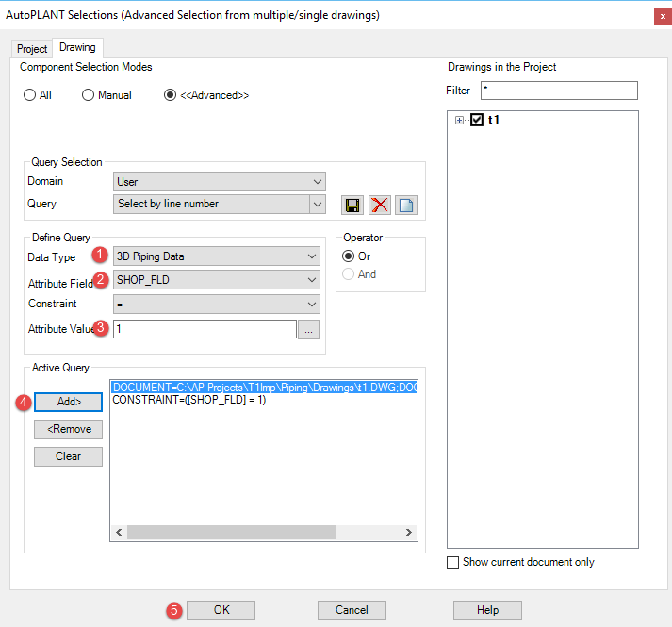
Task: Click the <Remove button
Action: [x=68, y=429]
